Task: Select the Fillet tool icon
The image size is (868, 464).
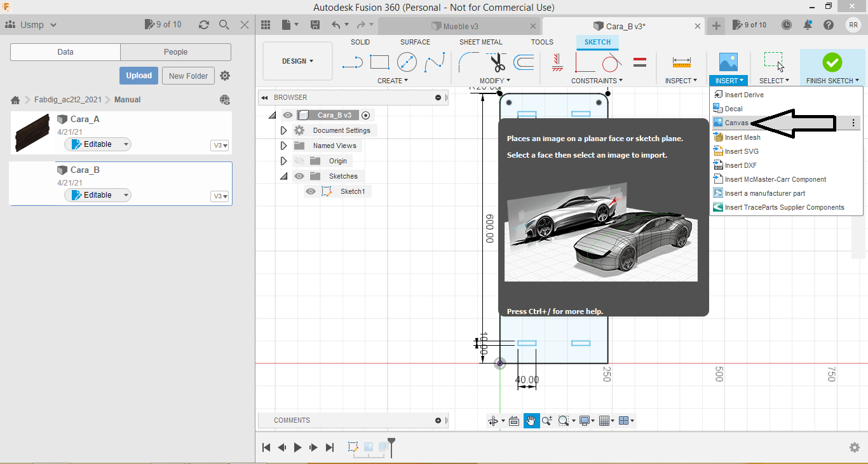Action: click(x=469, y=62)
